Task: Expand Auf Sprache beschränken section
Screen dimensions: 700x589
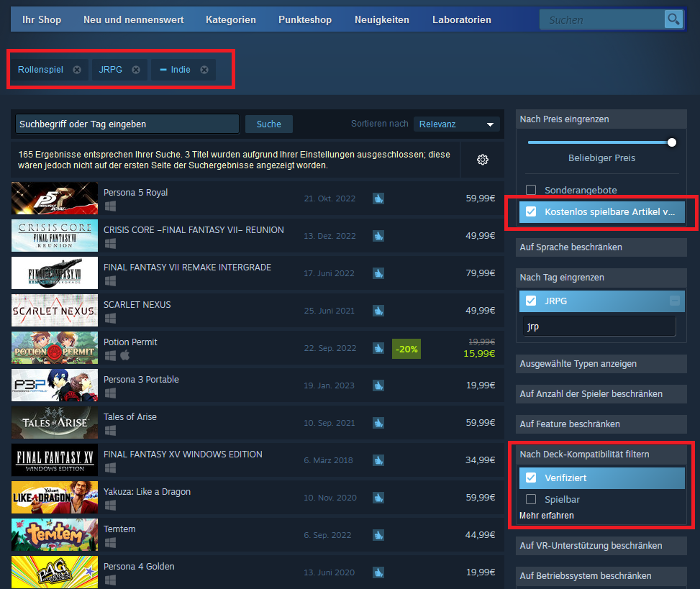Action: 601,247
